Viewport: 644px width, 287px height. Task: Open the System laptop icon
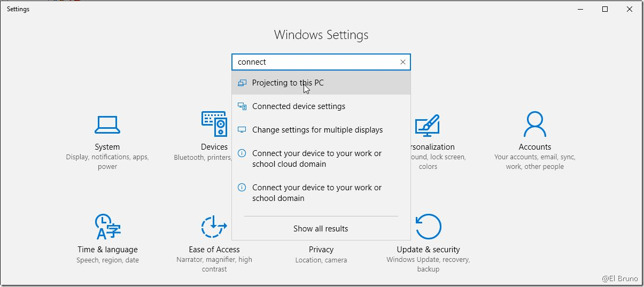[107, 125]
